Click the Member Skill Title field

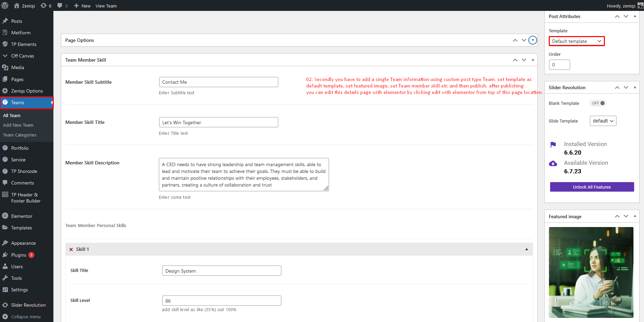tap(219, 123)
